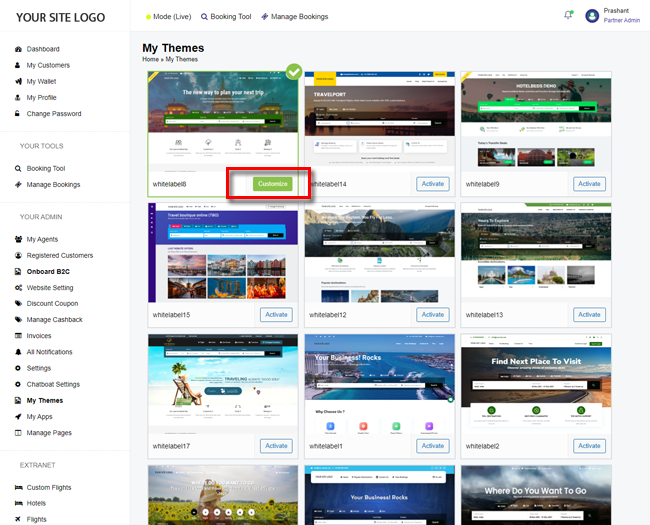Screen dimensions: 650x525
Task: Open the whitelabel13 theme preview thumbnail
Action: [536, 253]
